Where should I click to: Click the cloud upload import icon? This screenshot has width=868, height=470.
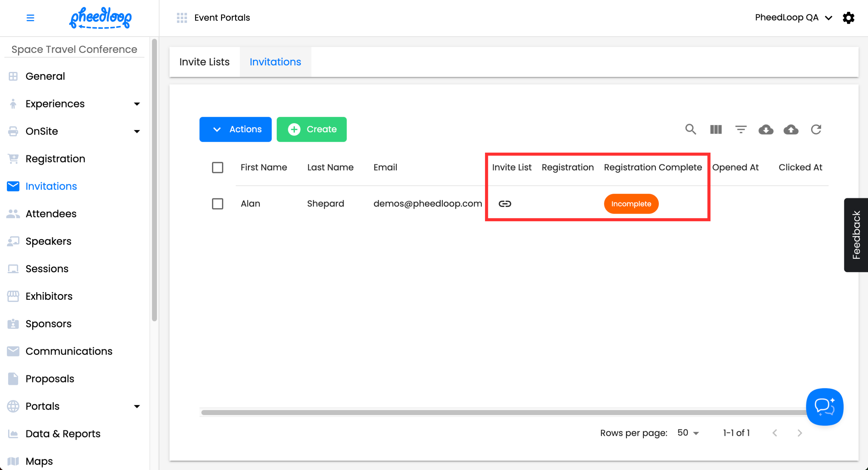point(790,129)
